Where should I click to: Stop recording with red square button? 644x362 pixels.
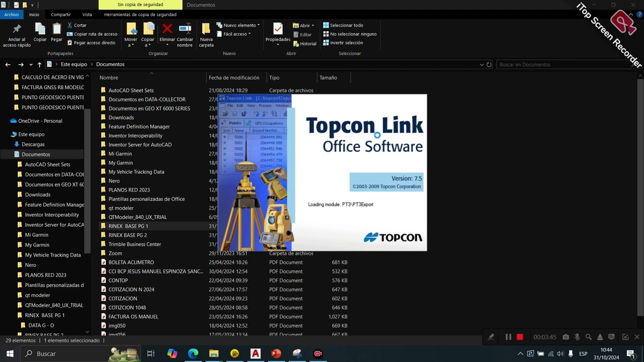point(520,337)
